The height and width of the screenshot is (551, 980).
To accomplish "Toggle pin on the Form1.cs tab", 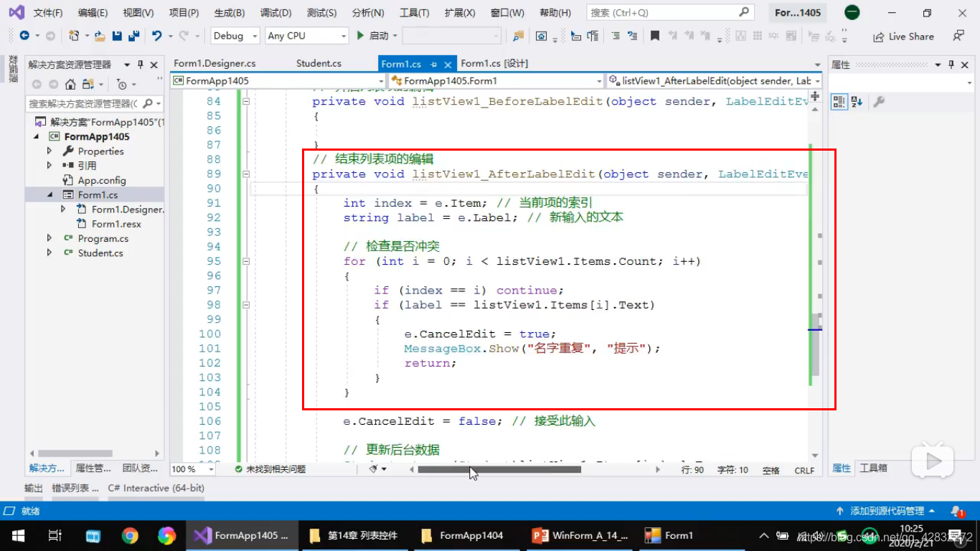I will (x=433, y=65).
